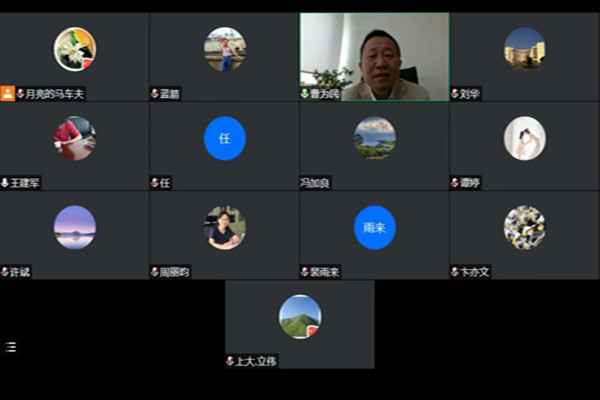Select 上大.立伟's mountain avatar
The height and width of the screenshot is (400, 600).
300,316
